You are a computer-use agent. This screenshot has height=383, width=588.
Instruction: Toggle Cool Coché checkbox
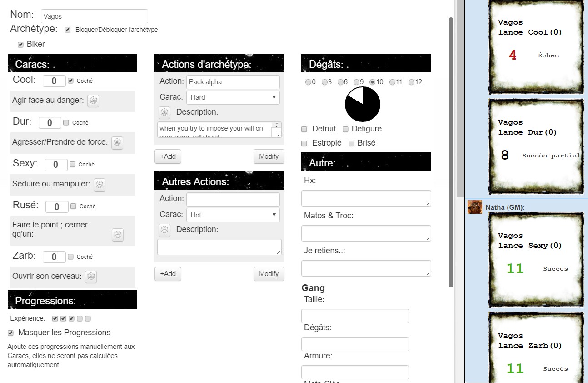[70, 81]
